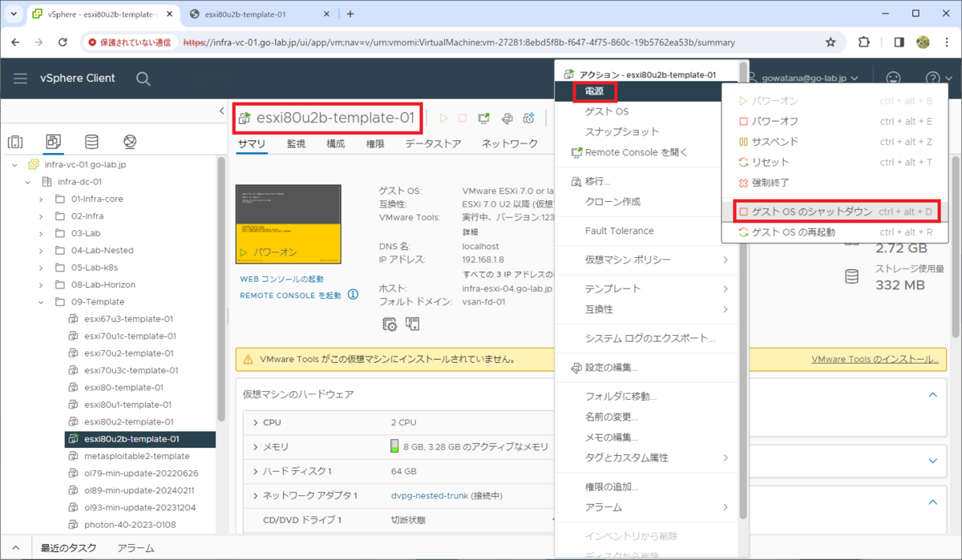
Task: Click the VM device icon below fault domain
Action: [x=413, y=324]
